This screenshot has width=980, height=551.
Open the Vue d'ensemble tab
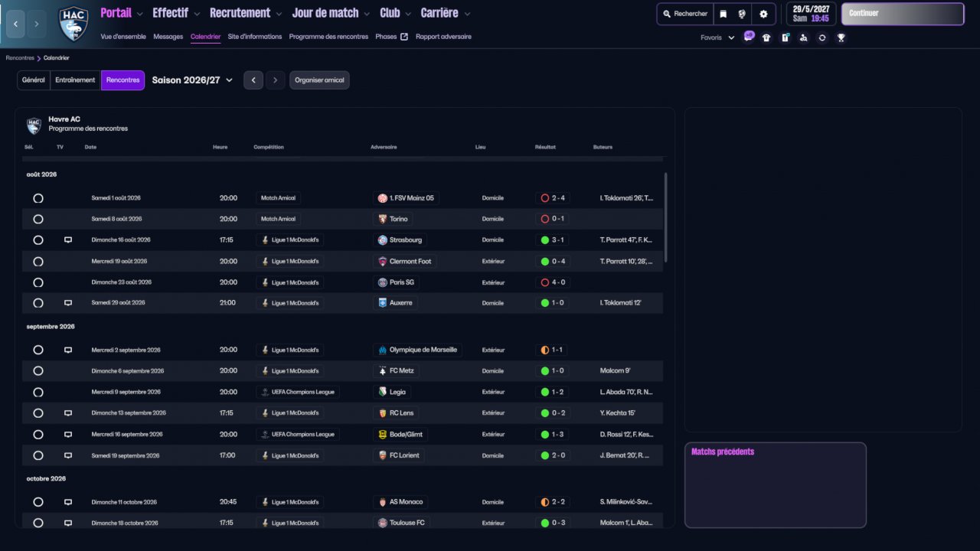tap(123, 37)
